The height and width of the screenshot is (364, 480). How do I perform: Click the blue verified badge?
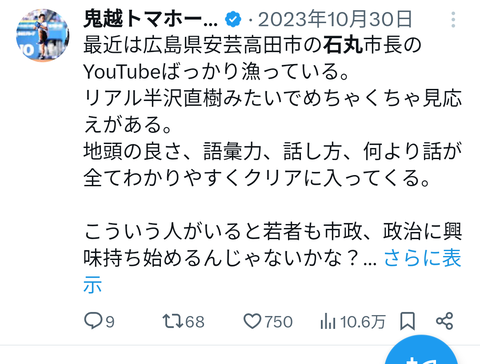(x=233, y=19)
